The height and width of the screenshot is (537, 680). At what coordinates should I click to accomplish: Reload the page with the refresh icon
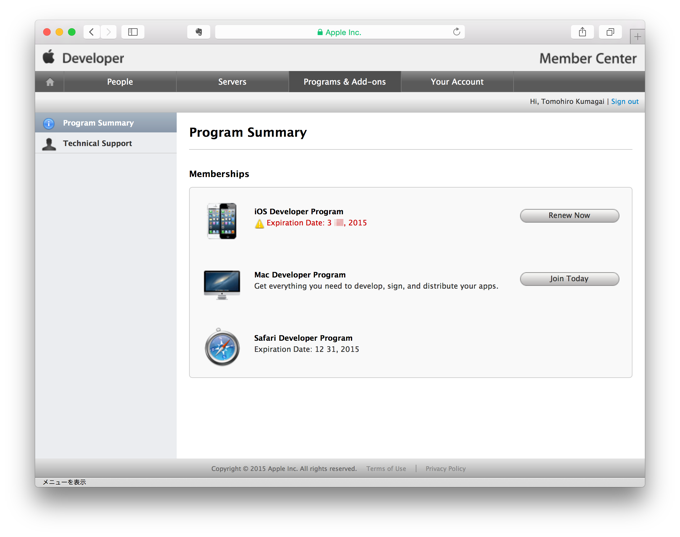456,32
